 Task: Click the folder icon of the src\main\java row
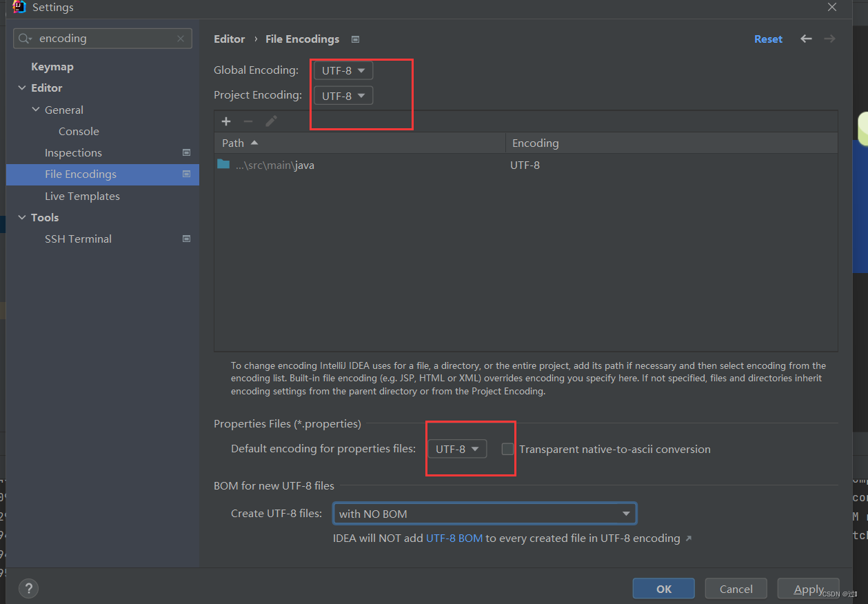[223, 164]
